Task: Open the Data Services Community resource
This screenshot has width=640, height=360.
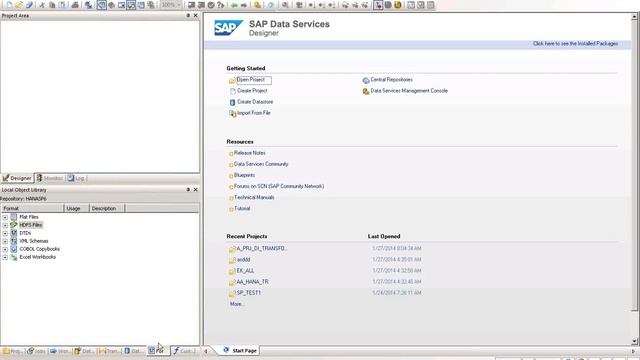Action: click(261, 164)
